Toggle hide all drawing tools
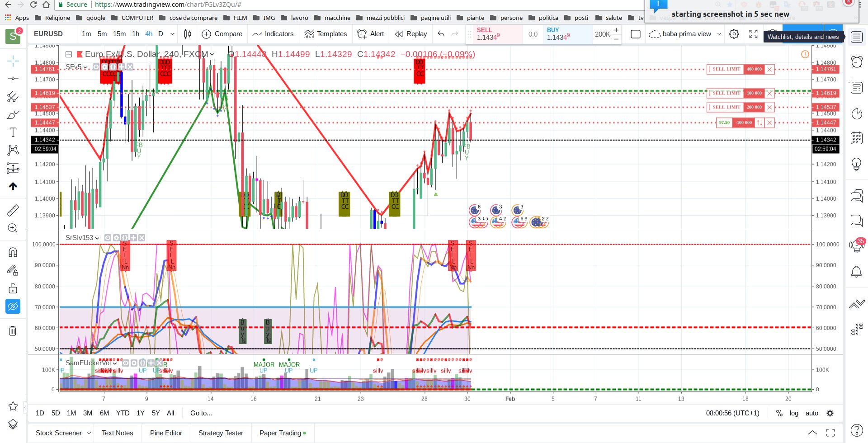868x443 pixels. coord(13,306)
